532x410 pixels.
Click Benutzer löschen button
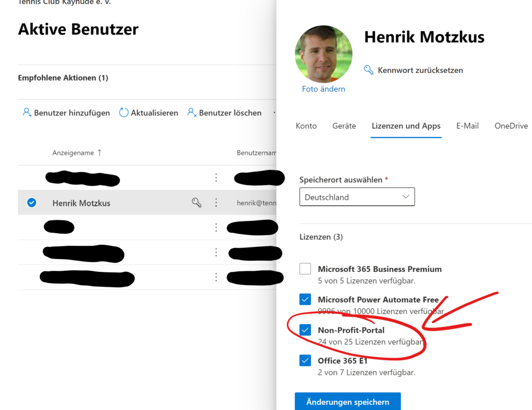[224, 113]
